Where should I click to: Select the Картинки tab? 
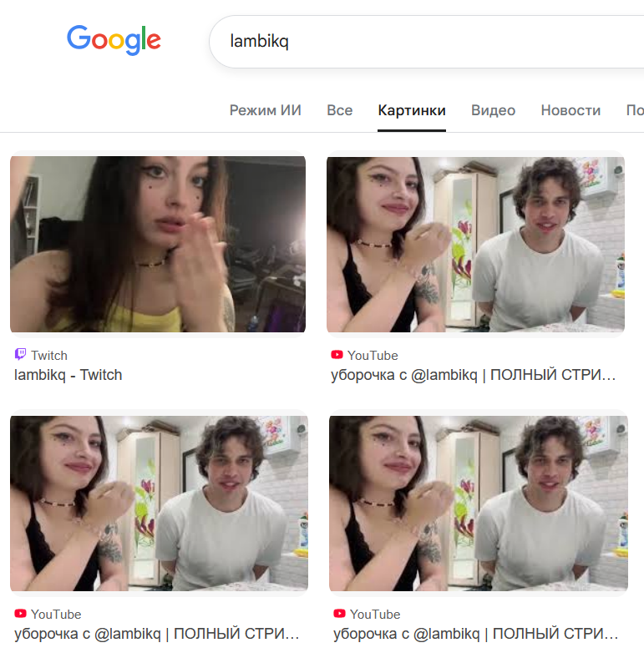412,110
